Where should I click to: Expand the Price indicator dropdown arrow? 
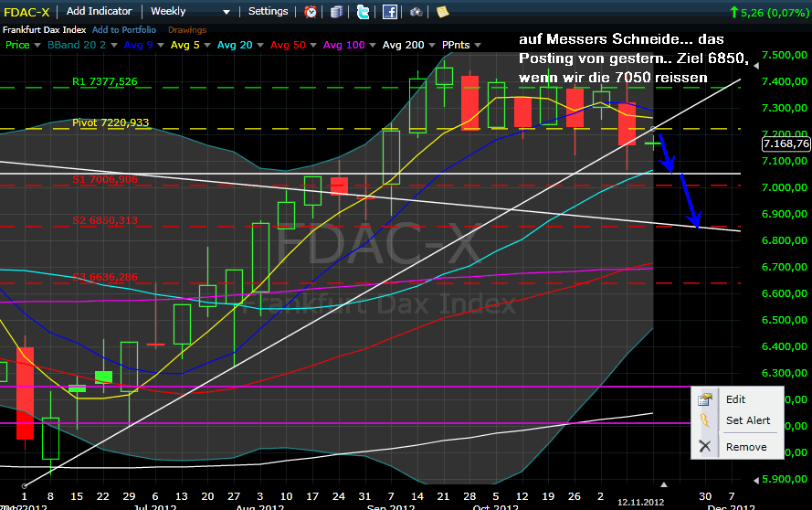(37, 46)
